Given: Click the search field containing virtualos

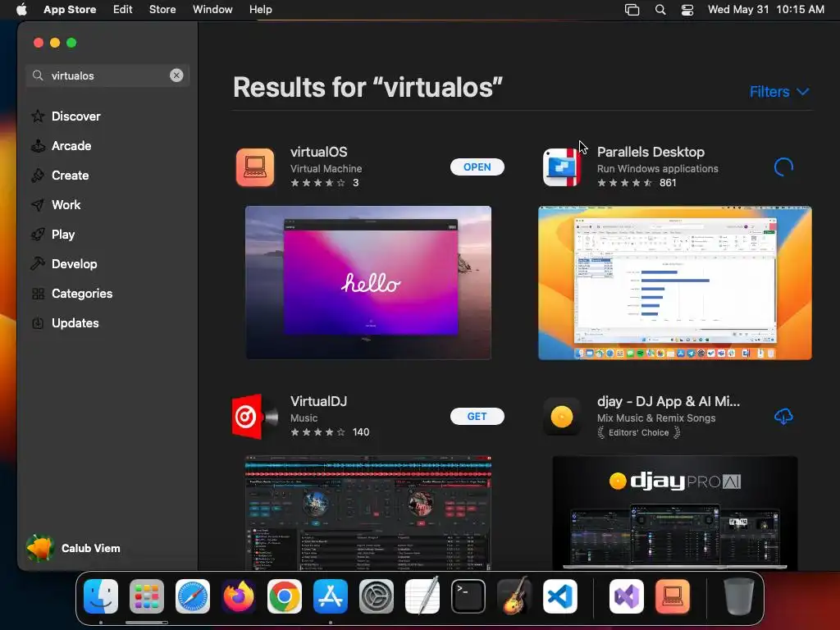Looking at the screenshot, I should 107,75.
